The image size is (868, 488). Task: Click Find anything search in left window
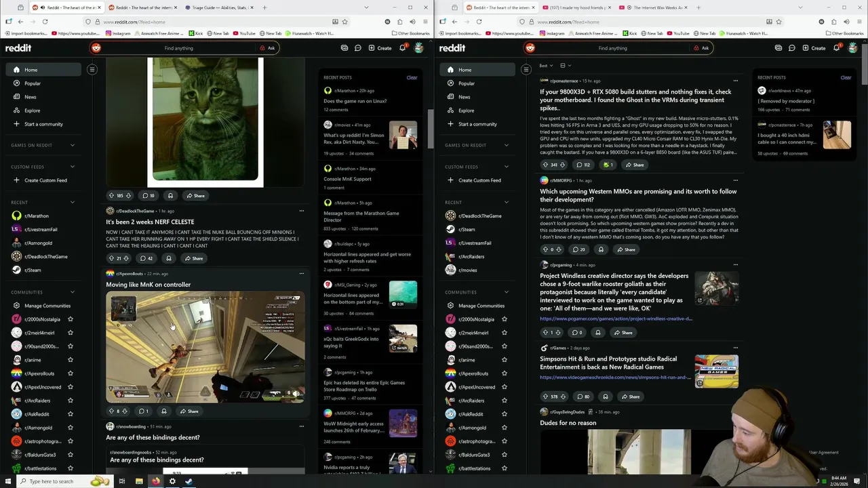[178, 48]
